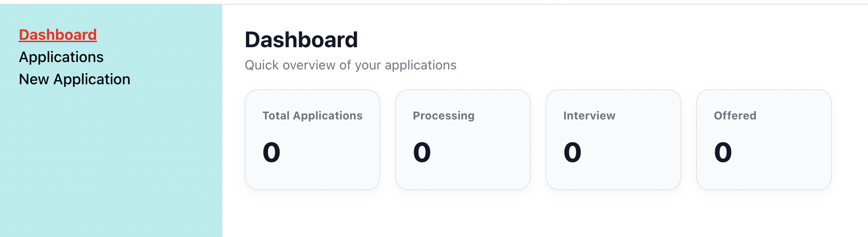Viewport: 868px width, 237px height.
Task: Click the large Dashboard page heading
Action: click(x=301, y=40)
